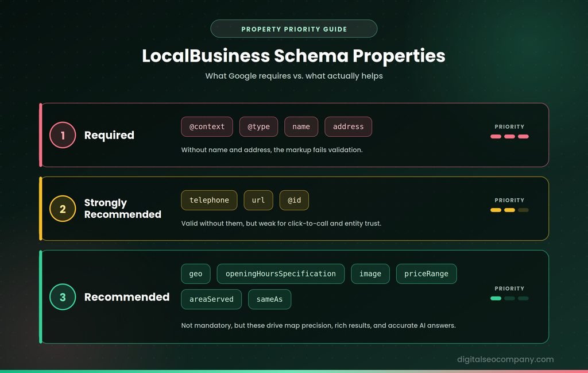
Task: Select the telephone property tag
Action: coord(209,201)
